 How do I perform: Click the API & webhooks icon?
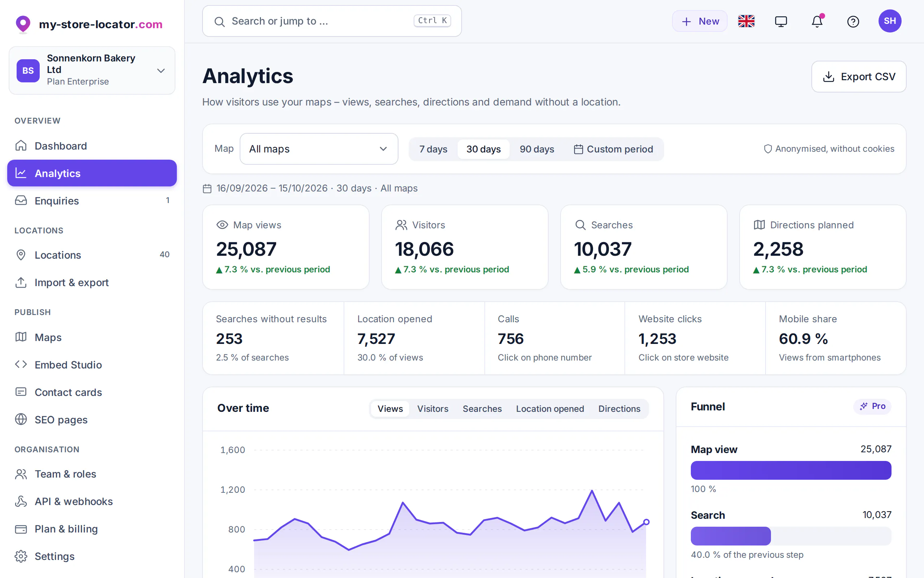click(21, 501)
